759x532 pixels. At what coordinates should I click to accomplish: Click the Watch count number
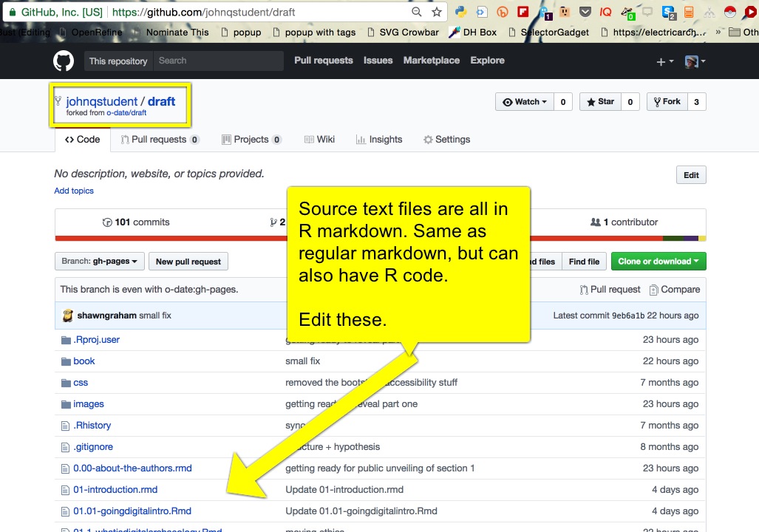click(563, 102)
